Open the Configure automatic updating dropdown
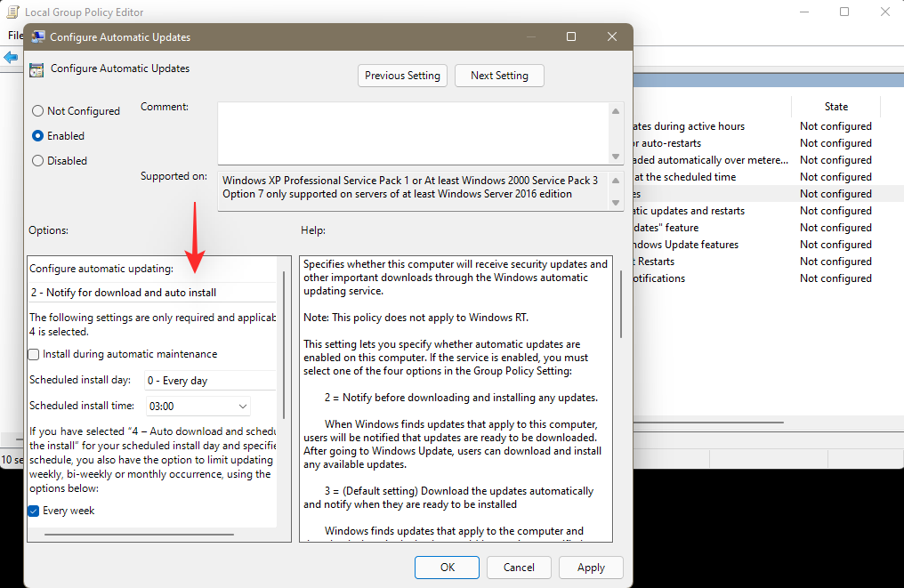The image size is (904, 588). [x=153, y=293]
